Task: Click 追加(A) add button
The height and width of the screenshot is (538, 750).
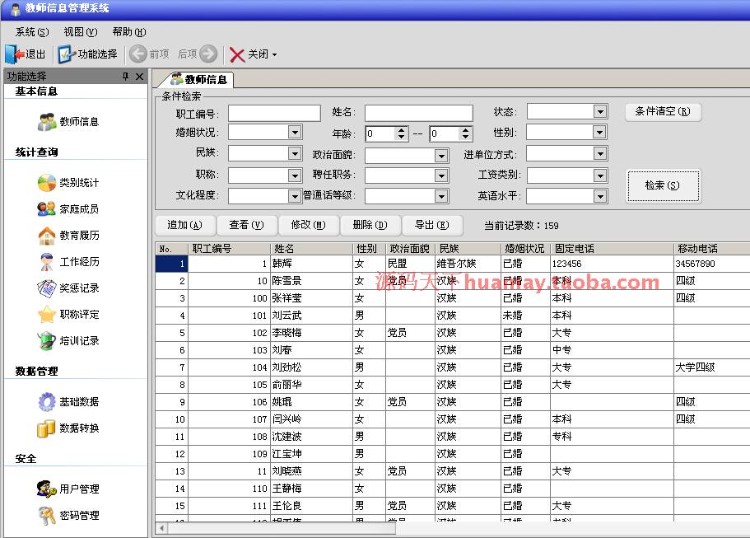Action: 185,225
